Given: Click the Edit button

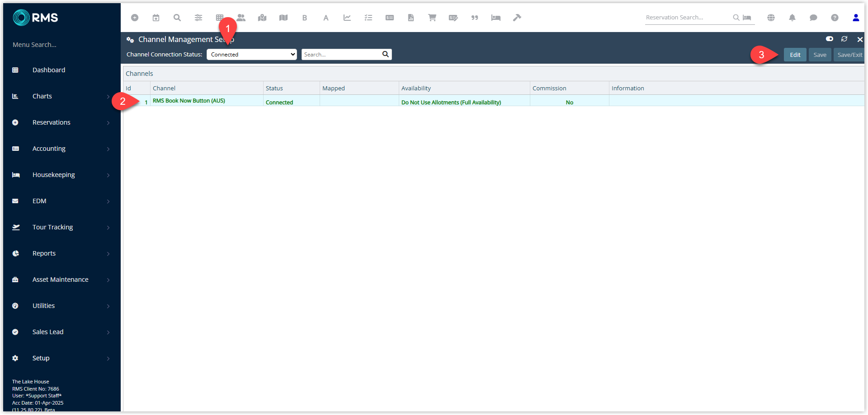Looking at the screenshot, I should coord(795,55).
